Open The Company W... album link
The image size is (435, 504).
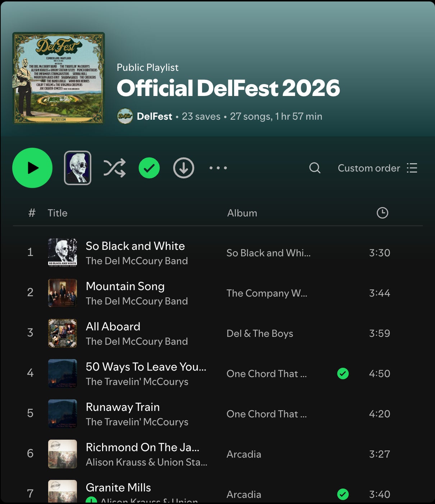point(267,293)
